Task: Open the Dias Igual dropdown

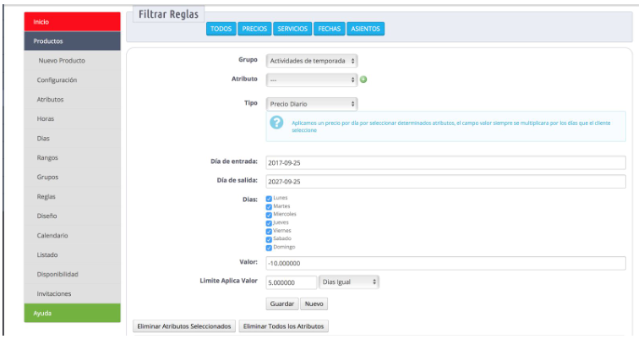Action: coord(349,282)
